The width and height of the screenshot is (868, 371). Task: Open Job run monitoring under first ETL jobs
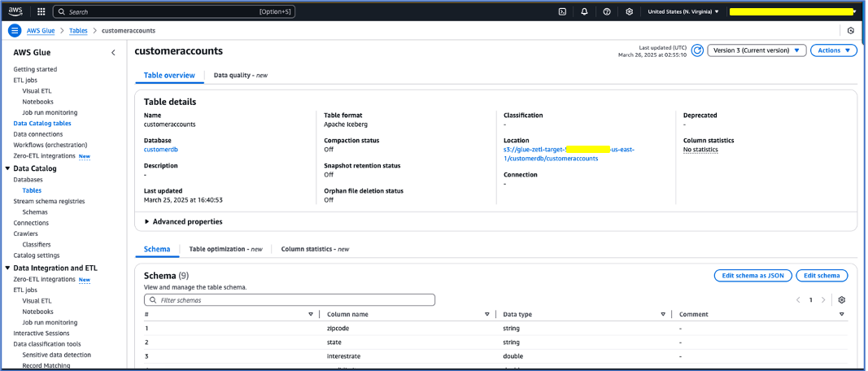tap(50, 112)
